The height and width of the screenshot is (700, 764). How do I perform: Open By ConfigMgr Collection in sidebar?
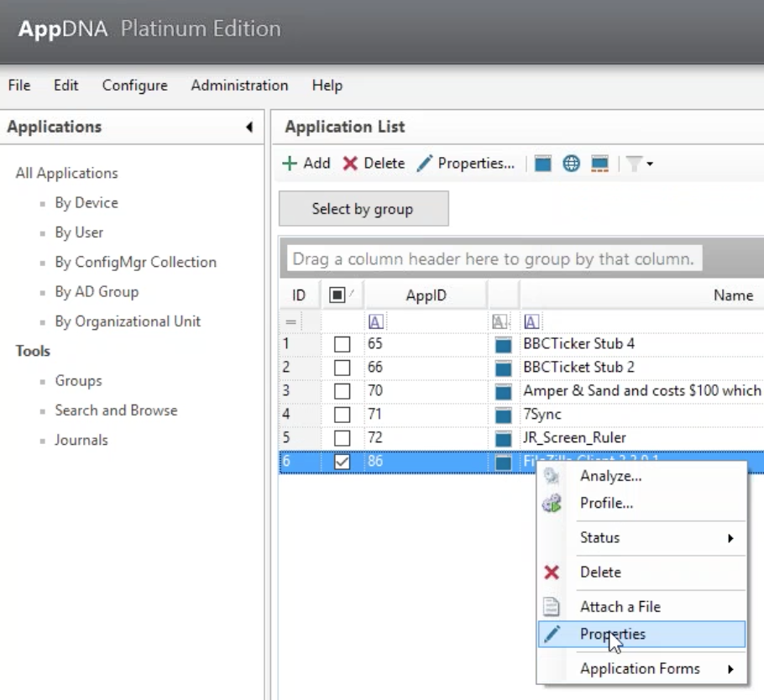tap(135, 263)
